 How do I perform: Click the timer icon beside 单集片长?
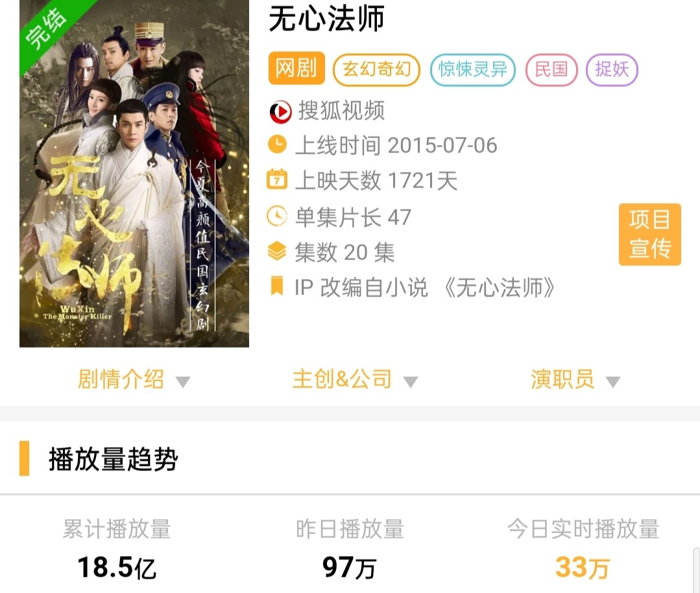(277, 217)
